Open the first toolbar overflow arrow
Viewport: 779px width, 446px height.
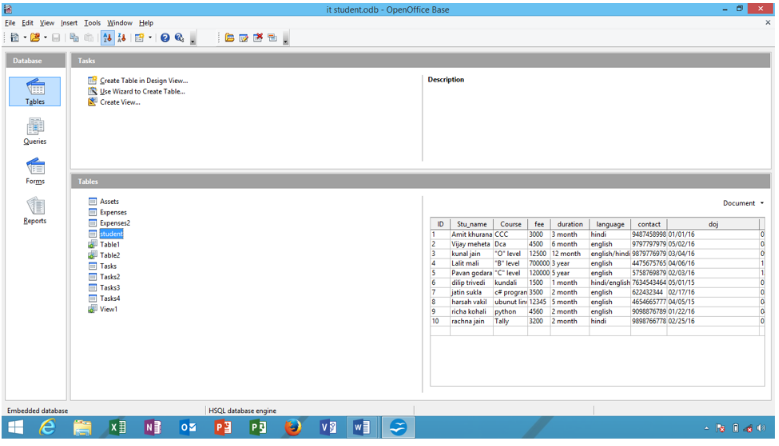point(193,39)
